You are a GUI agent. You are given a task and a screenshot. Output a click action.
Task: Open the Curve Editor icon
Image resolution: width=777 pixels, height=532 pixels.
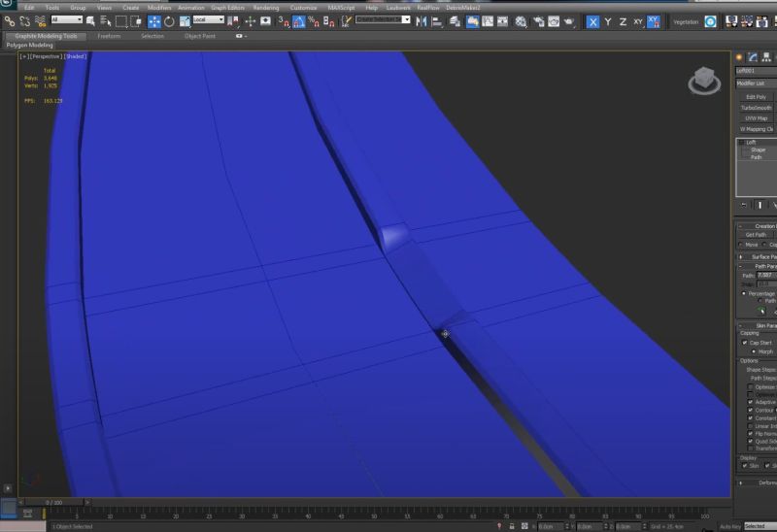click(488, 21)
